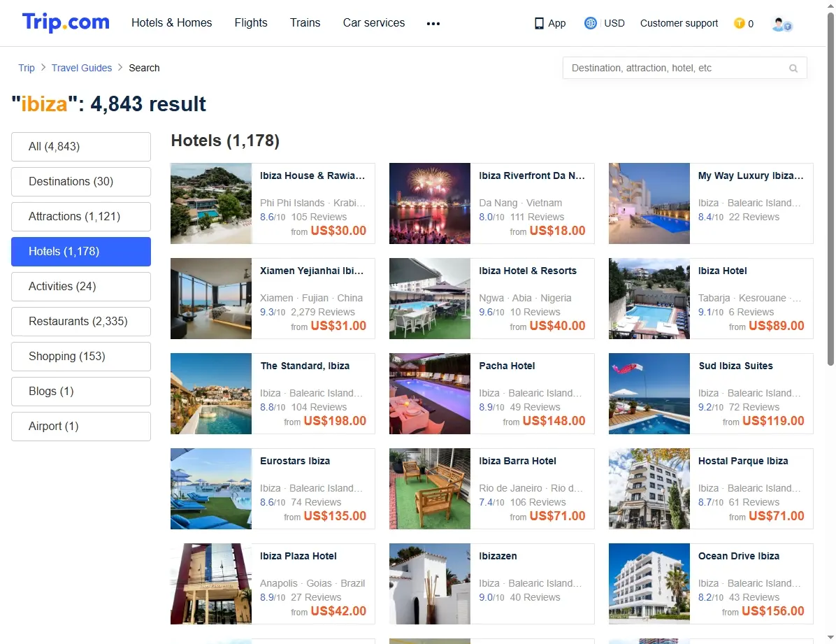Screen dimensions: 836x644
Task: Open Ibiza Riverfront Da Nang fireworks photo
Action: point(430,203)
